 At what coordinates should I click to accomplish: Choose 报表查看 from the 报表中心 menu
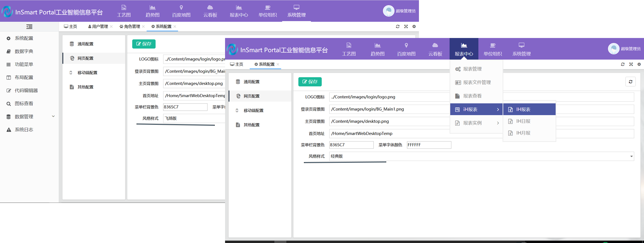476,96
